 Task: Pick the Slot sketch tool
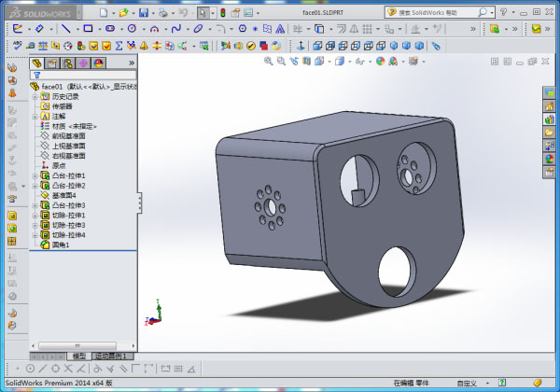coord(110,29)
